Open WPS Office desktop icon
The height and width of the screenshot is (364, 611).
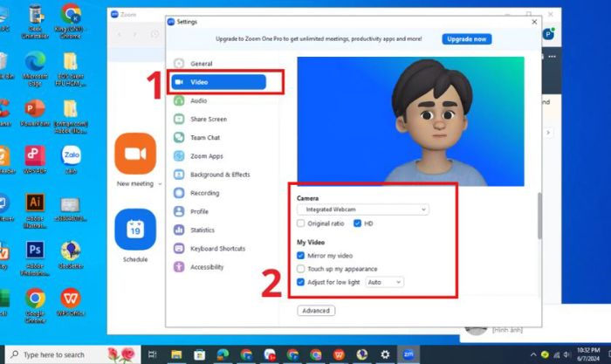pos(71,298)
